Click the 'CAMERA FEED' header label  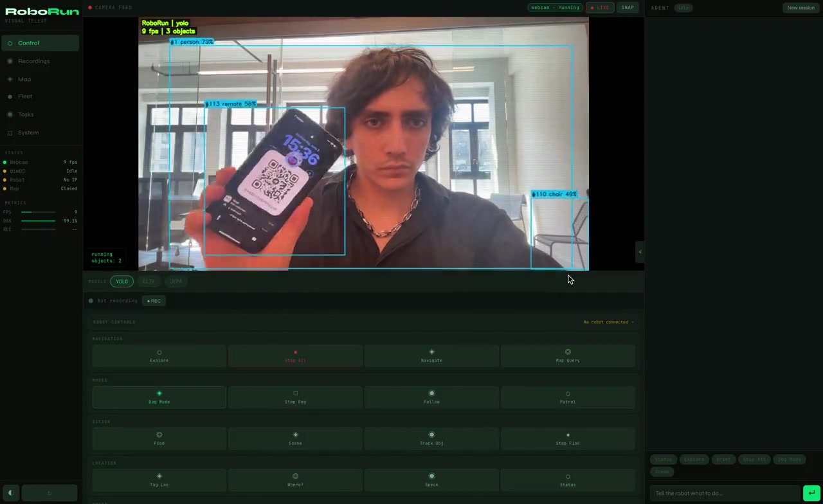point(113,8)
